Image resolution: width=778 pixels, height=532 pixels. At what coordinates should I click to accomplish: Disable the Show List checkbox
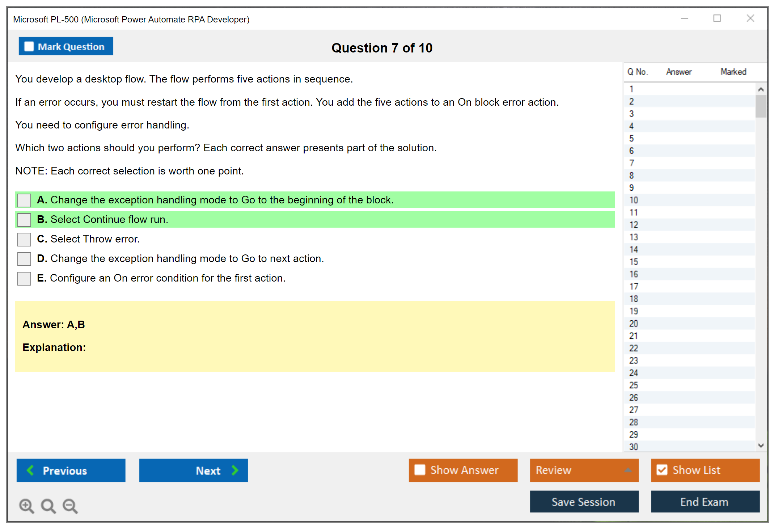[662, 470]
